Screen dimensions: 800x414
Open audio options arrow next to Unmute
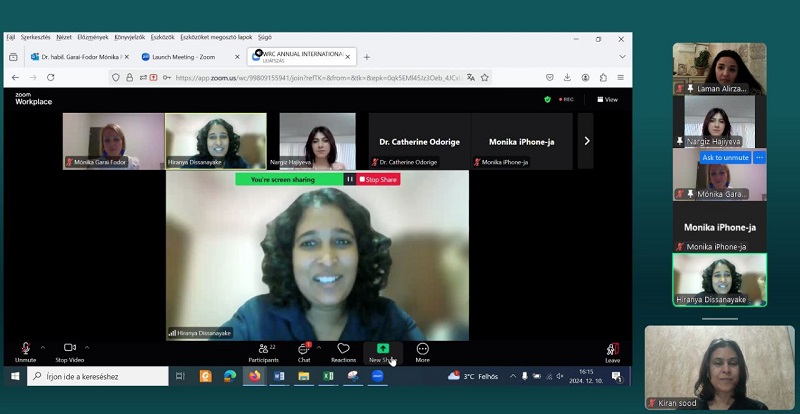point(42,348)
